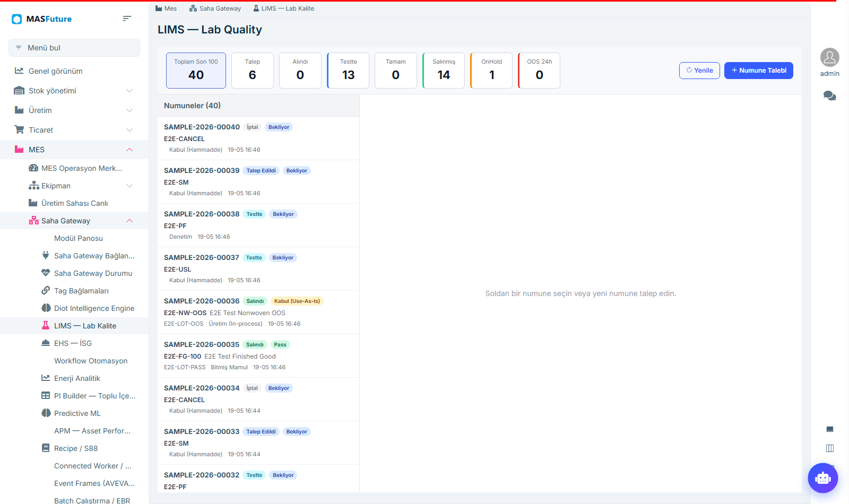The height and width of the screenshot is (504, 849).
Task: Open Event Frames (AVEVA) menu item
Action: [94, 483]
